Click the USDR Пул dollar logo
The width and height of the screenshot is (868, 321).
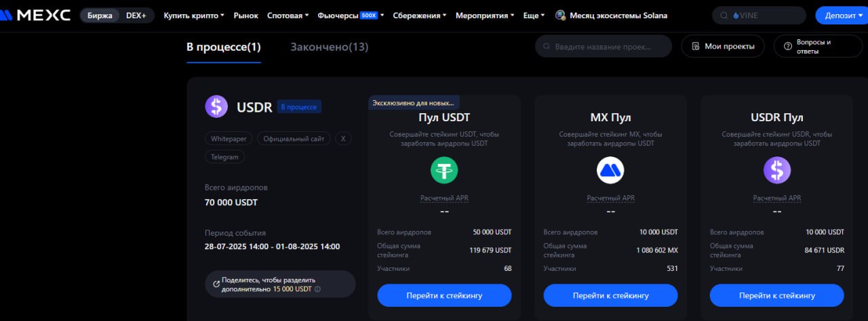click(777, 170)
